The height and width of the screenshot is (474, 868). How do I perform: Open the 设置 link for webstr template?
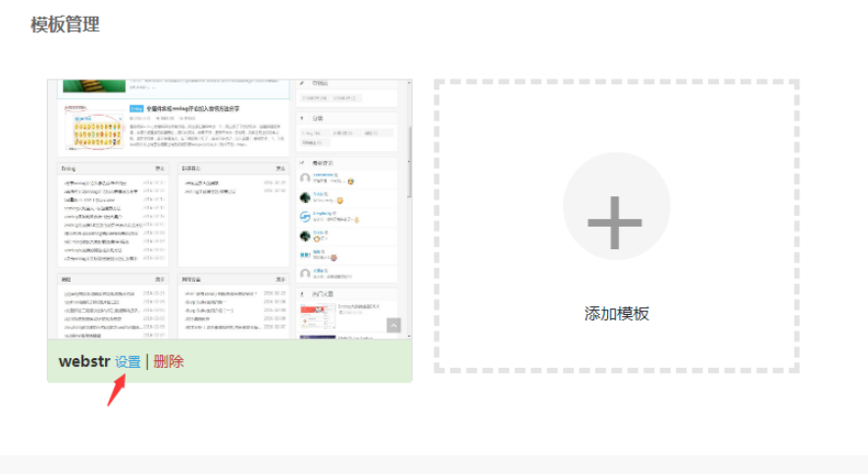(x=128, y=362)
